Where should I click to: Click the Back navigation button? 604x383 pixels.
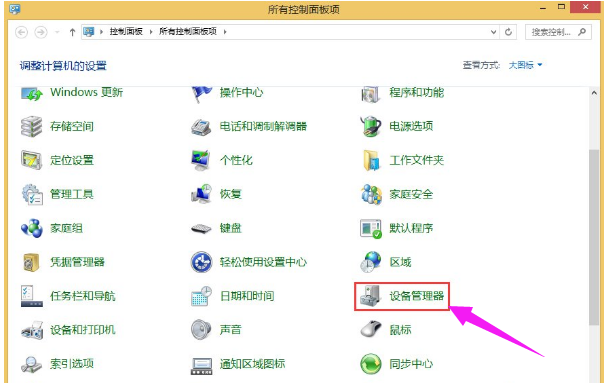point(22,32)
